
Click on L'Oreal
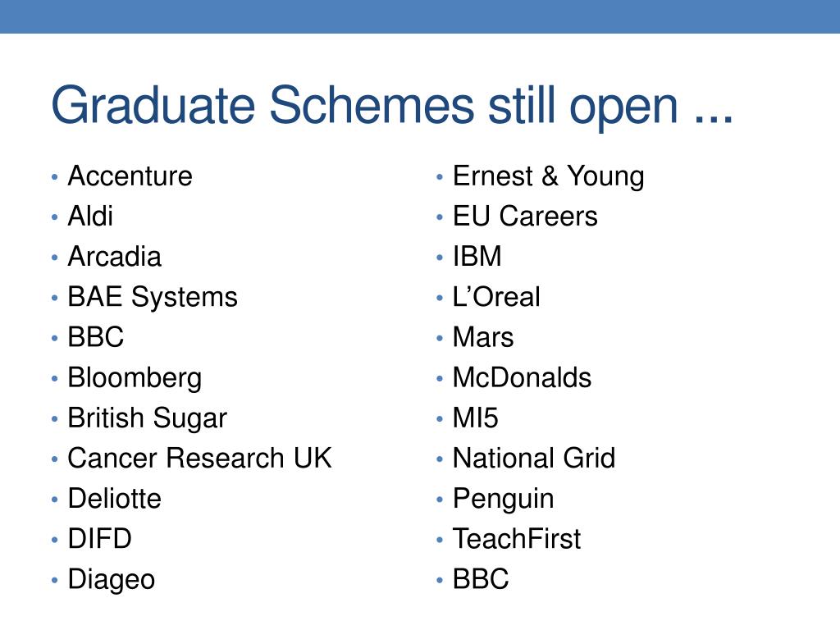496,297
